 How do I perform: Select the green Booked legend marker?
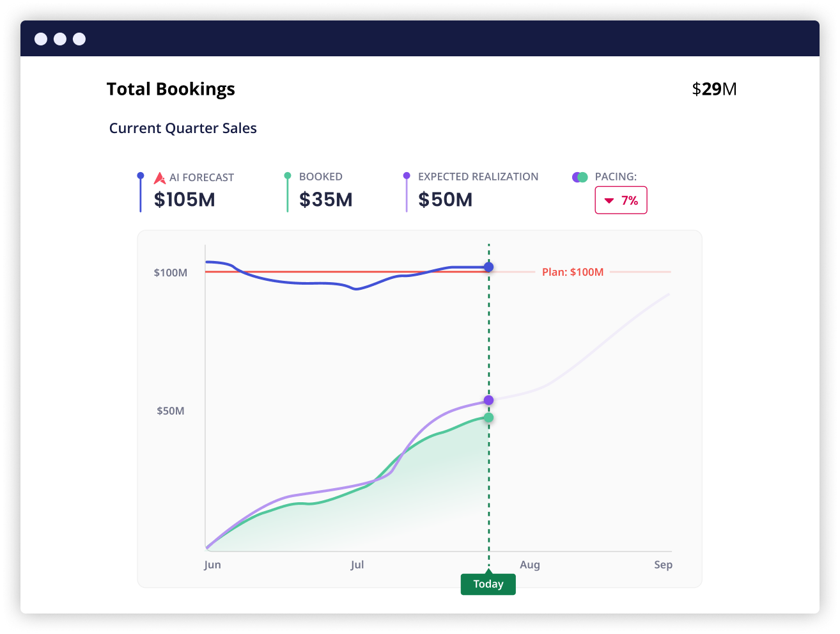click(x=288, y=177)
